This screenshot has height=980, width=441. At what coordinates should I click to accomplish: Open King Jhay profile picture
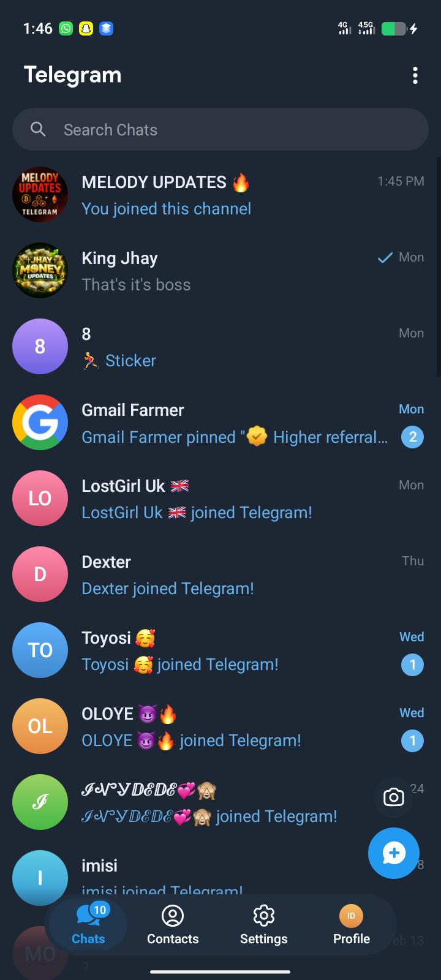click(40, 271)
